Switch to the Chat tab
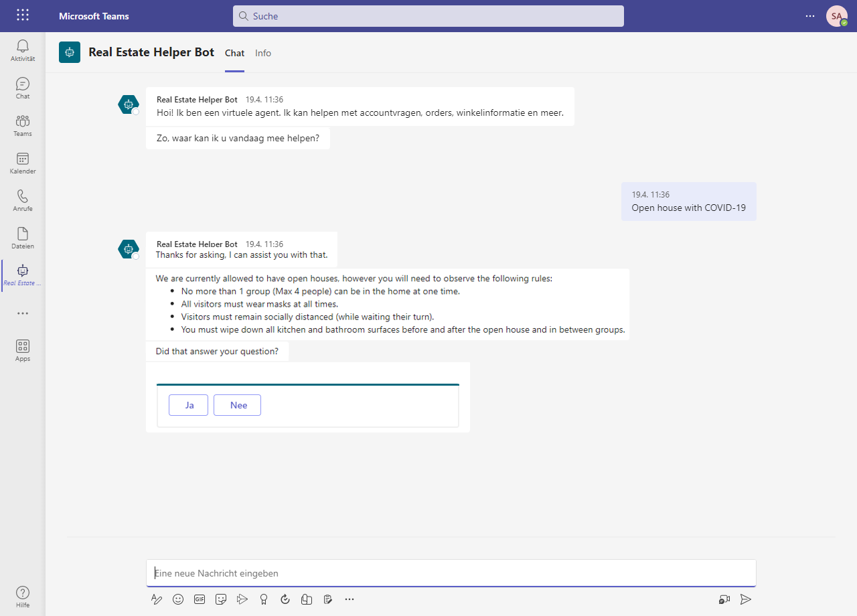The image size is (857, 616). click(234, 53)
